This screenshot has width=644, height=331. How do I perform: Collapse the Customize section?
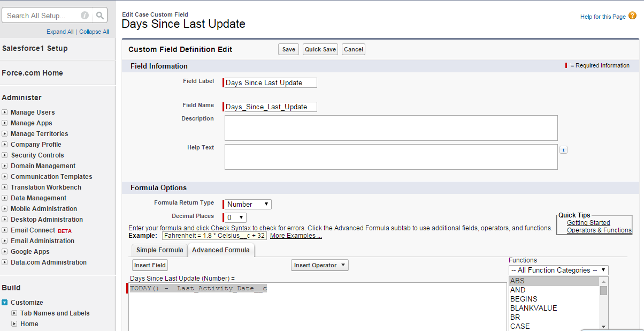5,303
